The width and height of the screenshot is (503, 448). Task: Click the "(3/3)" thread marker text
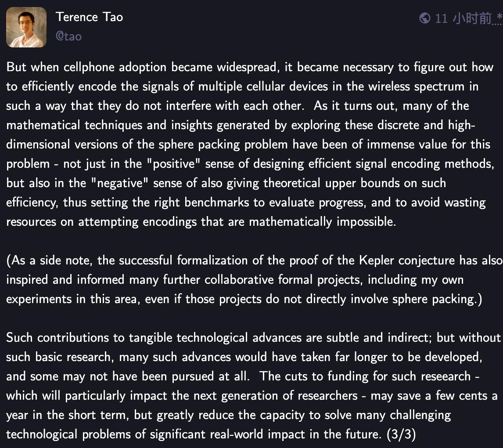pyautogui.click(x=401, y=434)
